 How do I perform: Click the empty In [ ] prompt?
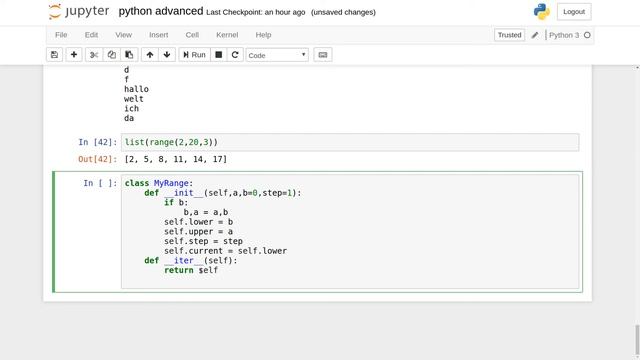(100, 183)
